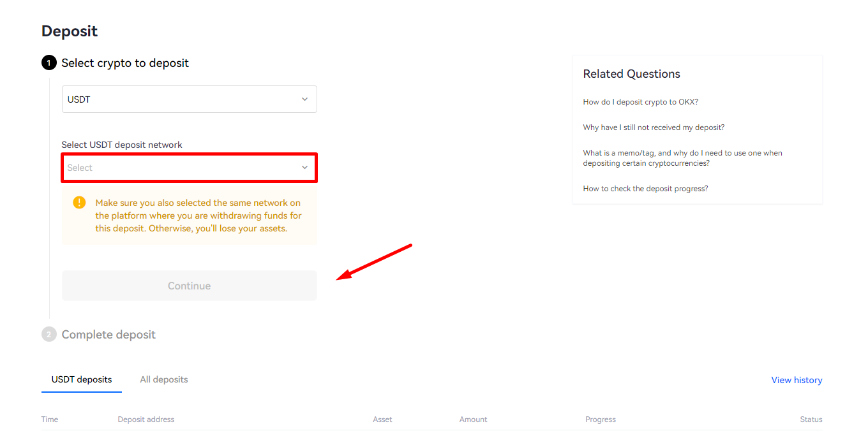Click the 'Status' column header
The width and height of the screenshot is (868, 445).
[811, 419]
